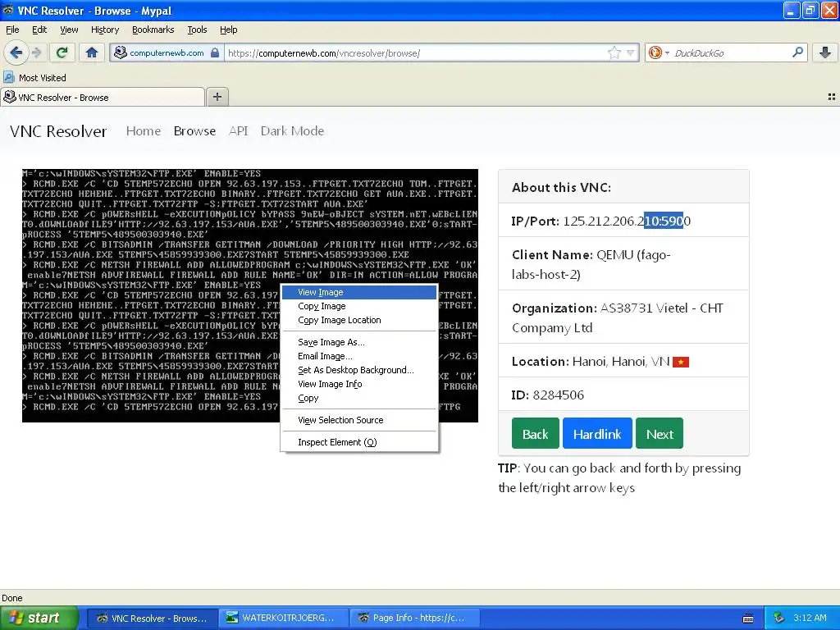The width and height of the screenshot is (840, 630).
Task: Click the ID value 8284506
Action: coord(558,395)
